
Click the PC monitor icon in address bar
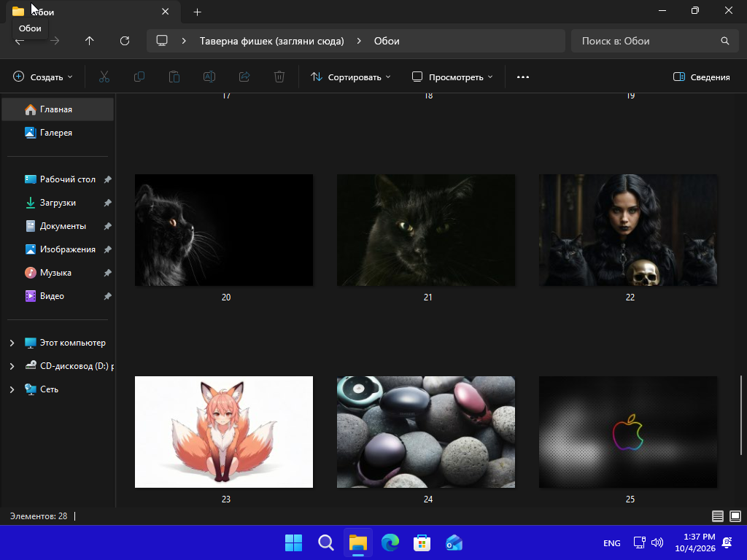(162, 41)
